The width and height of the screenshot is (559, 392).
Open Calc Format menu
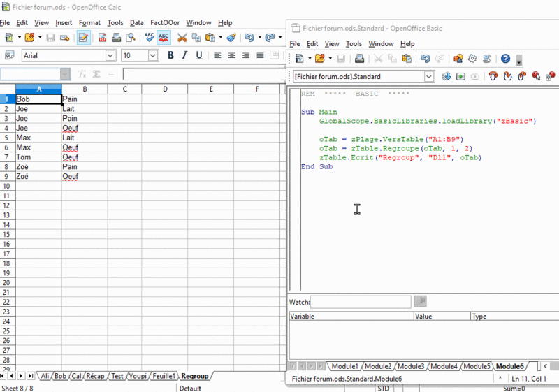[89, 23]
